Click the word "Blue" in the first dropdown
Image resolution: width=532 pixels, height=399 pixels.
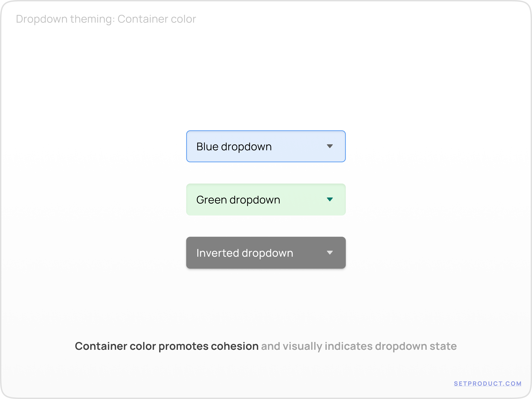pos(207,147)
